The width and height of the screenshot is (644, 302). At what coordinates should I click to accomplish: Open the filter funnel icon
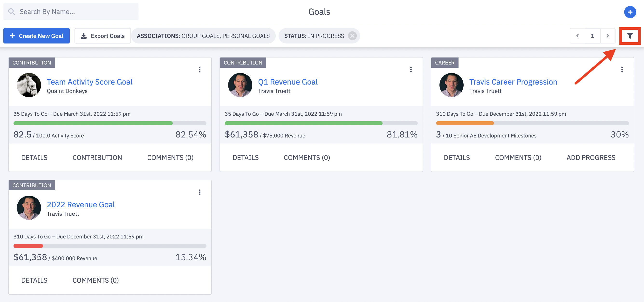(x=630, y=36)
